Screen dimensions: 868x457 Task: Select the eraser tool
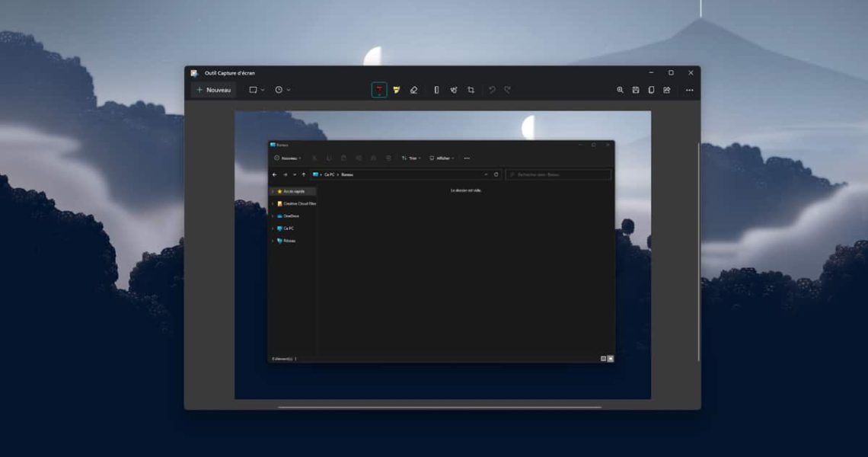[x=413, y=90]
